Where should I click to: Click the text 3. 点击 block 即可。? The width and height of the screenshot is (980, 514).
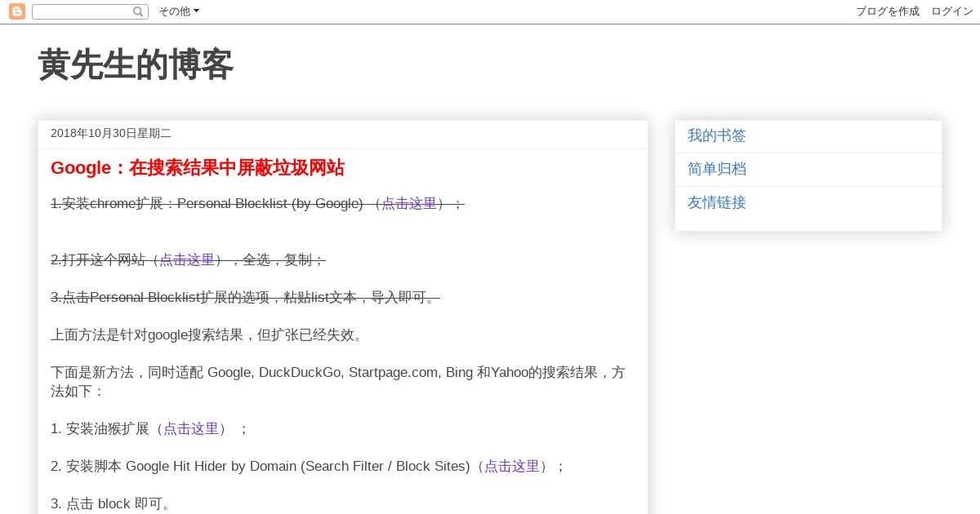coord(113,504)
